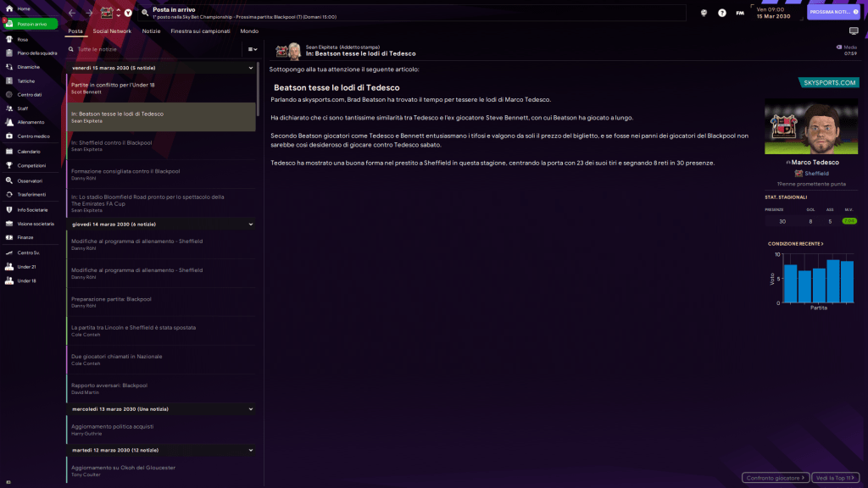
Task: Collapse the venerdì 15 marzo 2030 group
Action: click(251, 67)
